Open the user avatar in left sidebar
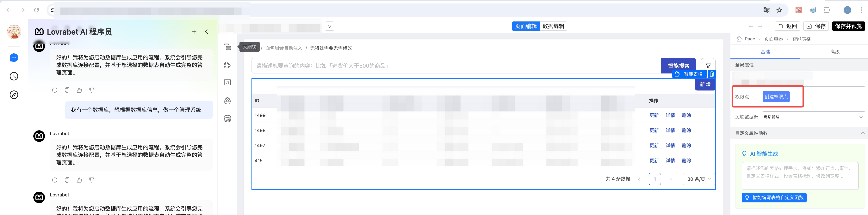Screen dimensions: 868x215 [x=14, y=32]
